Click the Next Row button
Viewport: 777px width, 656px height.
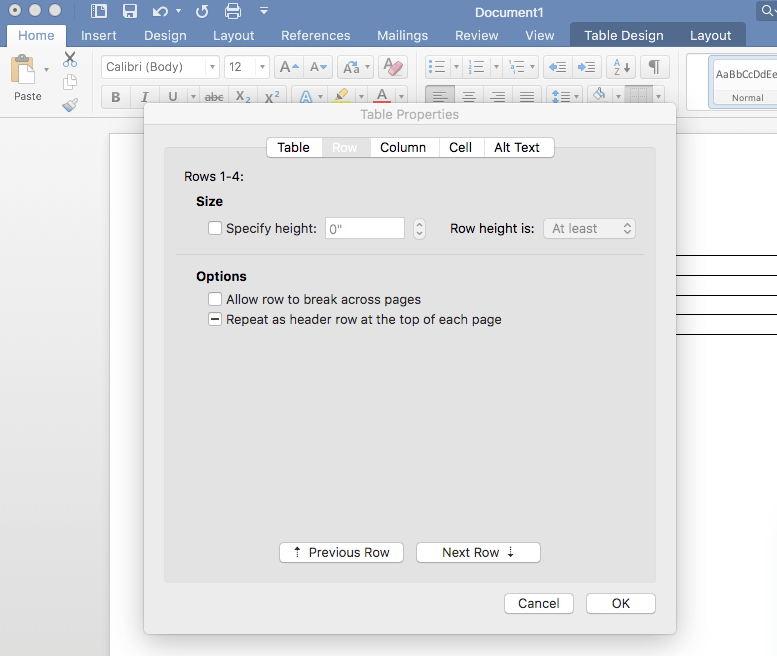point(478,552)
